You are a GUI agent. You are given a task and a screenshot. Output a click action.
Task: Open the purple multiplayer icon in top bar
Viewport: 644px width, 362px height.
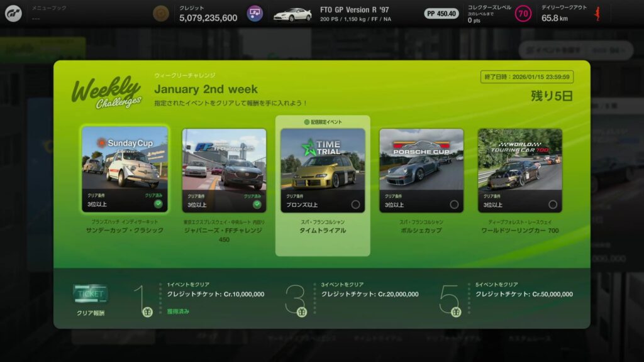(255, 13)
